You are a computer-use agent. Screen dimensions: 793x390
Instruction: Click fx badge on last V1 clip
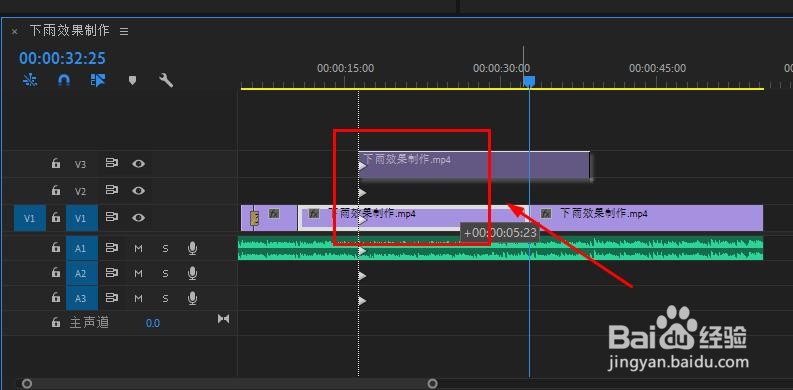tap(546, 213)
